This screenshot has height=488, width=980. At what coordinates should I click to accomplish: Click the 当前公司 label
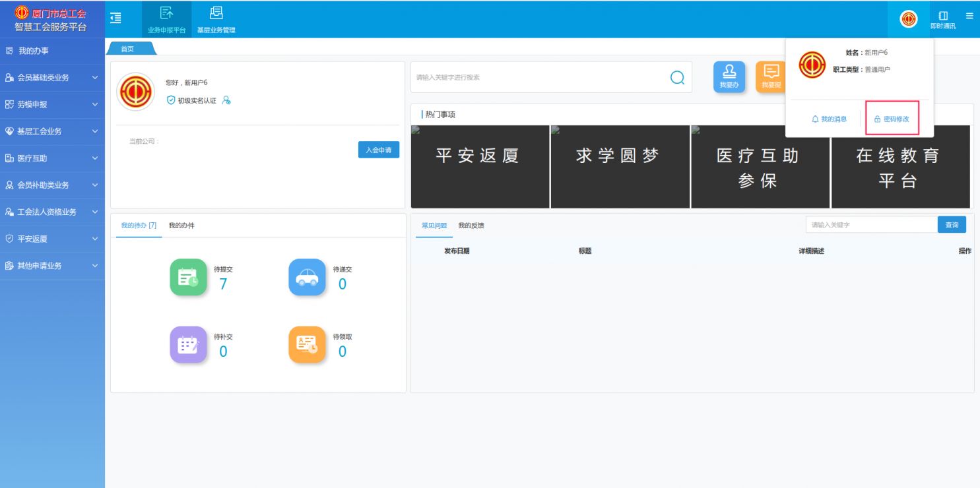pyautogui.click(x=145, y=141)
